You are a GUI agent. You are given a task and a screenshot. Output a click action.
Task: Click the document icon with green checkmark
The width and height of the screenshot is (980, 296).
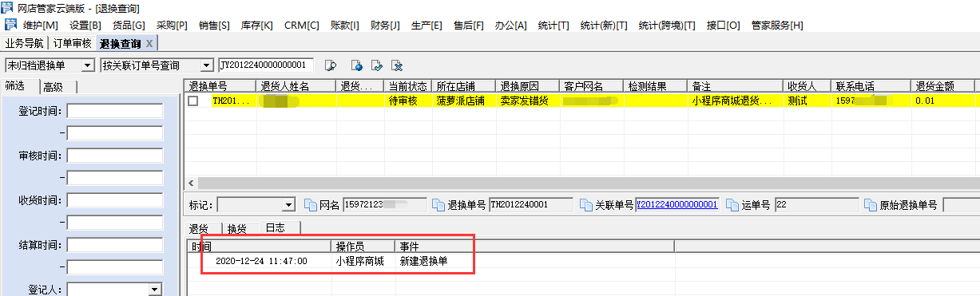coord(377,65)
